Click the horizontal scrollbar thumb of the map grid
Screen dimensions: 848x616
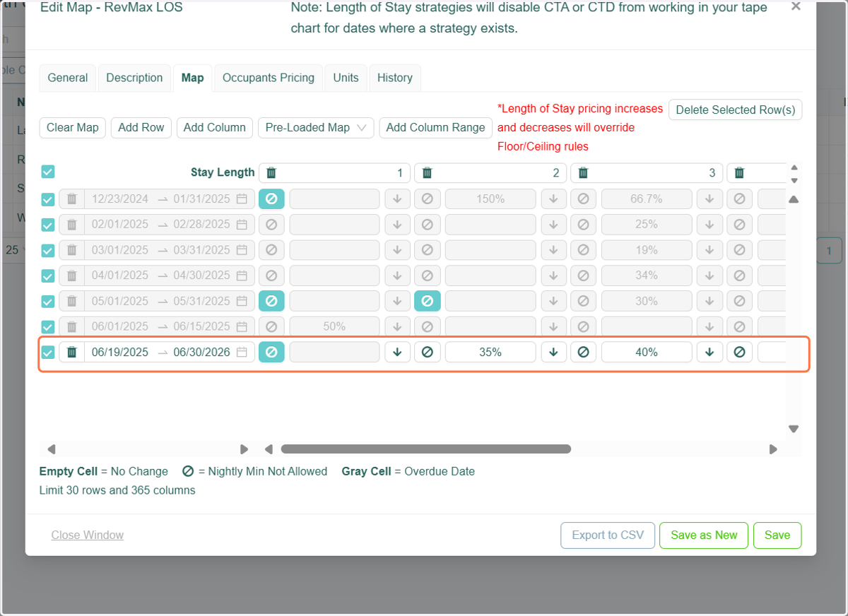[426, 449]
